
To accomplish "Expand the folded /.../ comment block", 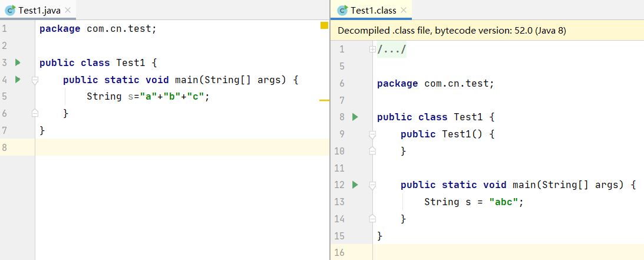I will point(372,50).
